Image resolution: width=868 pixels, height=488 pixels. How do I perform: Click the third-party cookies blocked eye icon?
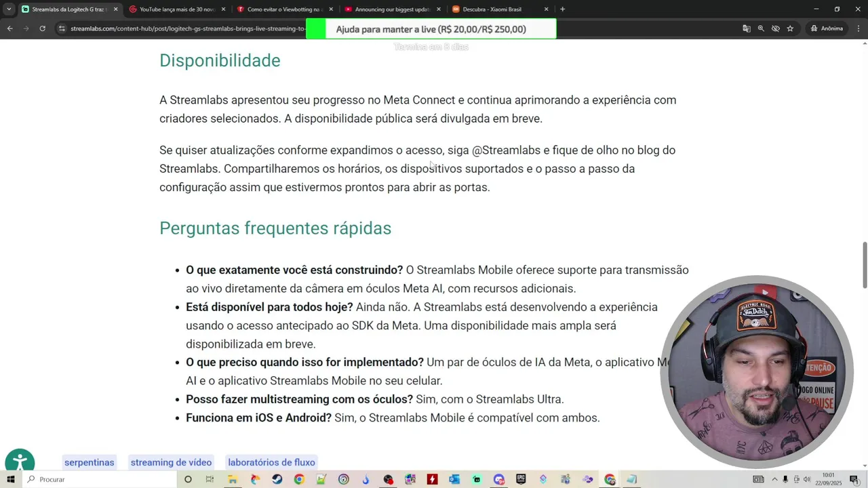pos(776,28)
